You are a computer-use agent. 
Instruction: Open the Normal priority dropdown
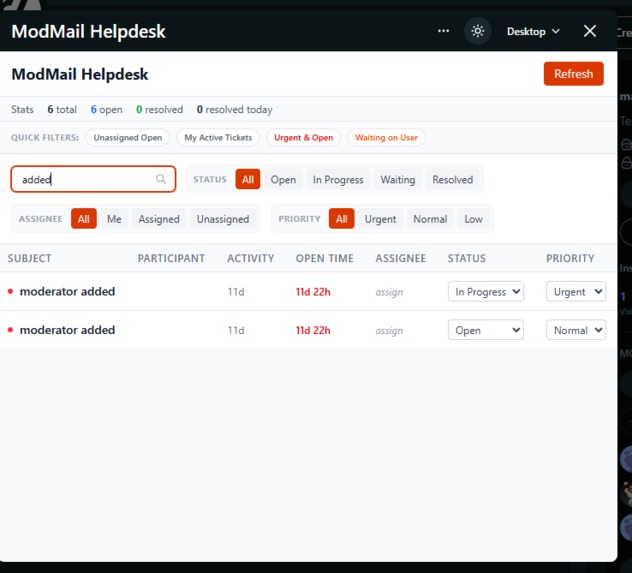pos(576,330)
